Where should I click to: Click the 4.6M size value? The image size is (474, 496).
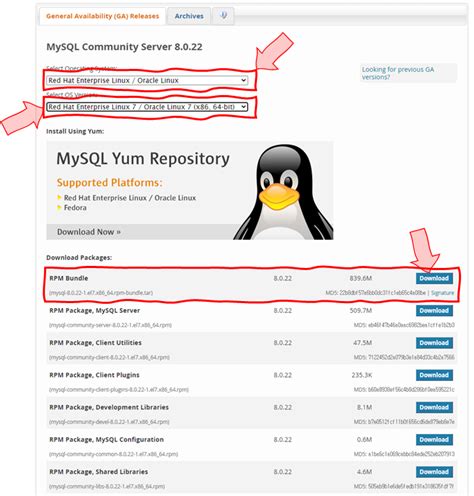pos(364,472)
